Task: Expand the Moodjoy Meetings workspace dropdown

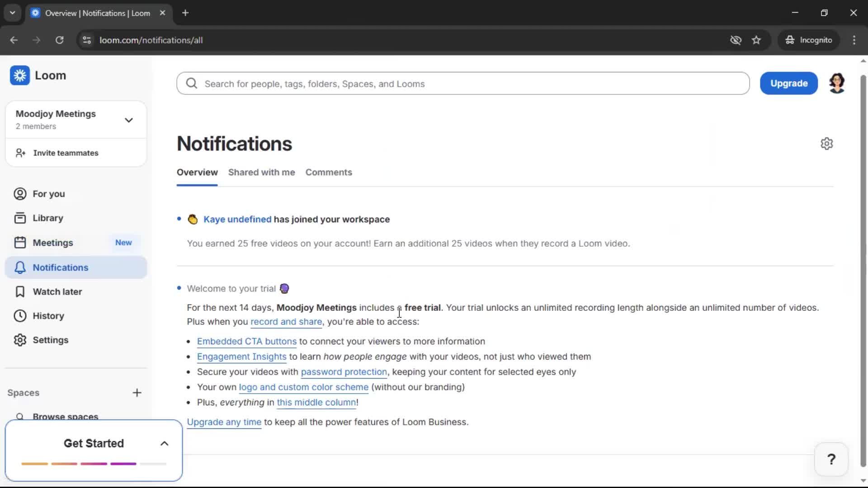Action: point(129,120)
